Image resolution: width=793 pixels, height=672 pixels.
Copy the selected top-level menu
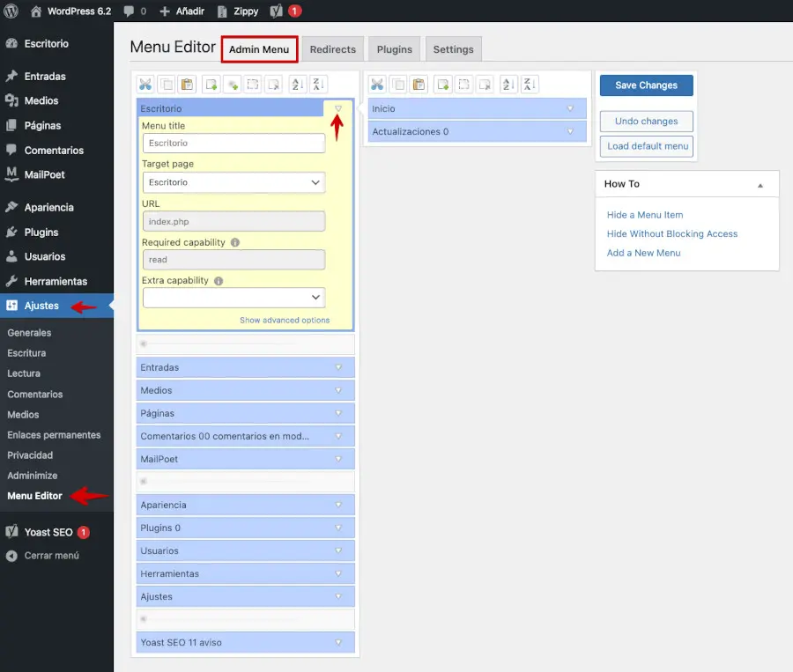[167, 85]
